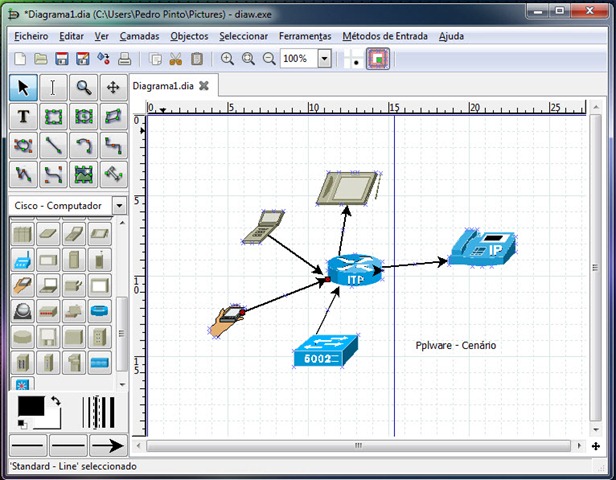The height and width of the screenshot is (480, 616).
Task: Click the Save As icon
Action: [82, 59]
